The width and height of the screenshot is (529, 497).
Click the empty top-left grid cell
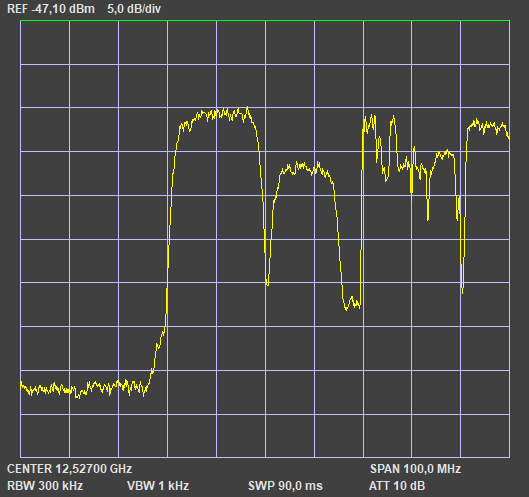point(45,43)
